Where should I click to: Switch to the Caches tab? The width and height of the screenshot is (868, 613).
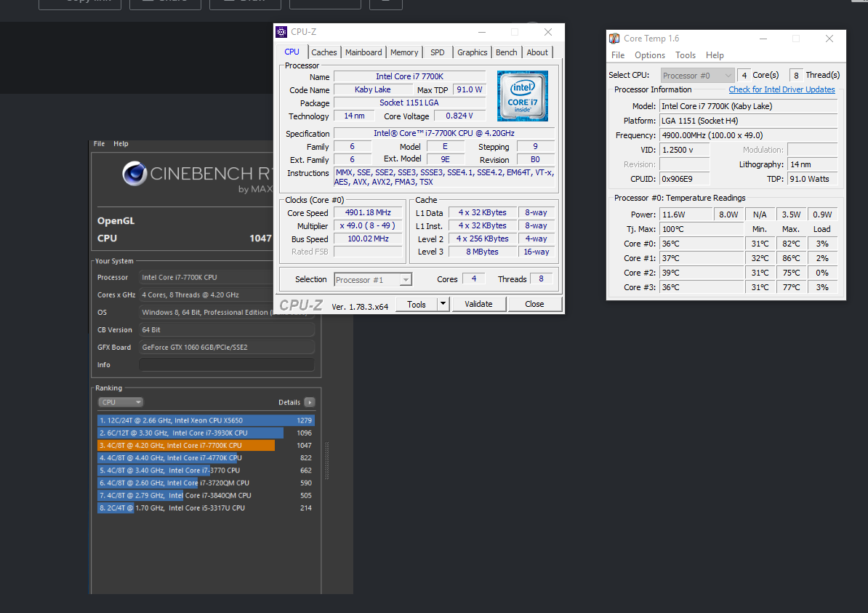[324, 52]
